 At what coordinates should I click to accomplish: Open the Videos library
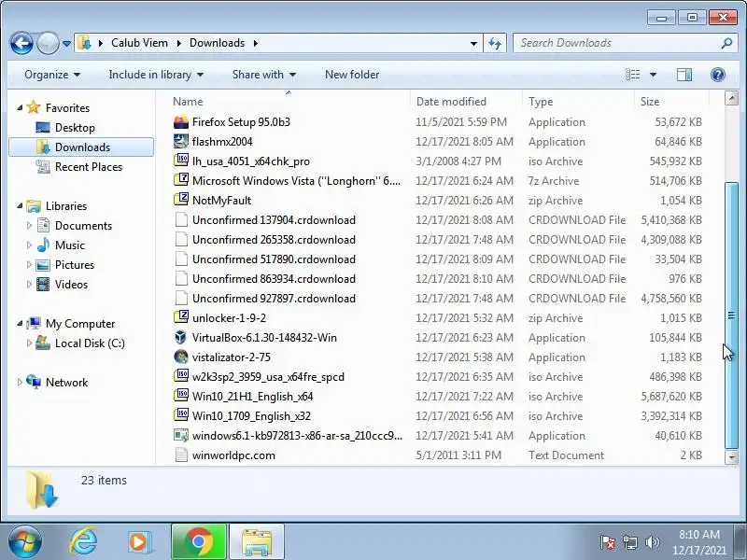72,285
